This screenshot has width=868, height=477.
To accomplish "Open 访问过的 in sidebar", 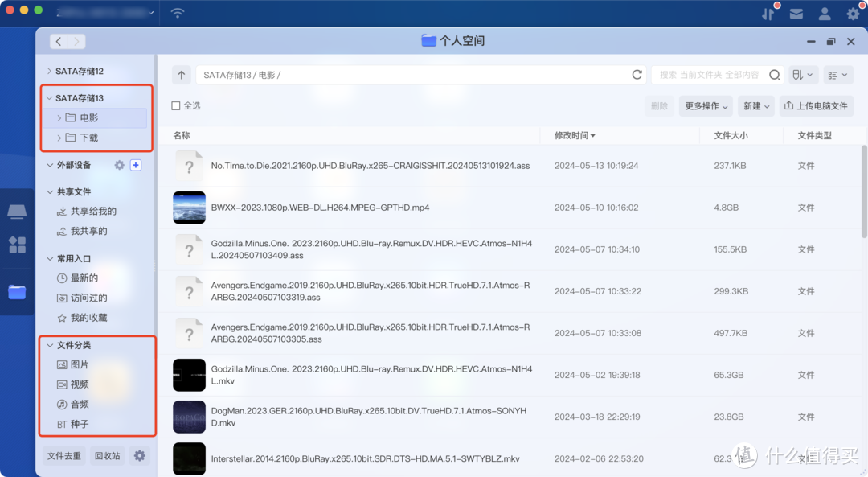I will click(83, 298).
